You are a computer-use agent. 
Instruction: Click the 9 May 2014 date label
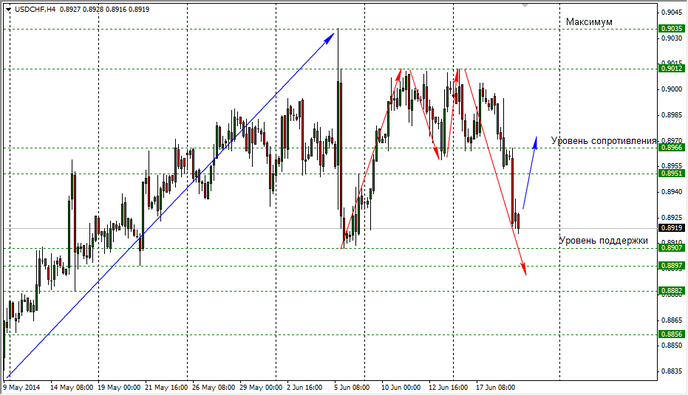pyautogui.click(x=22, y=388)
